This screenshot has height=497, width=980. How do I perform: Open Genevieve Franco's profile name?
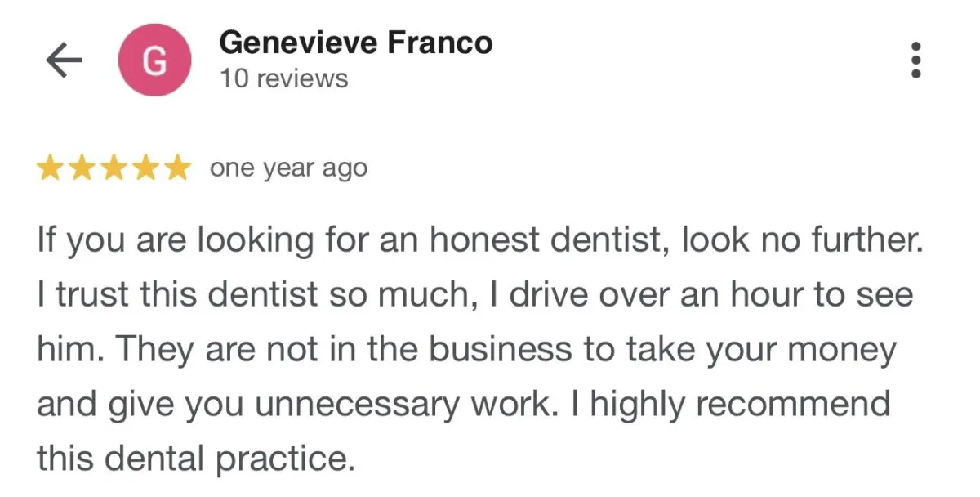[356, 43]
